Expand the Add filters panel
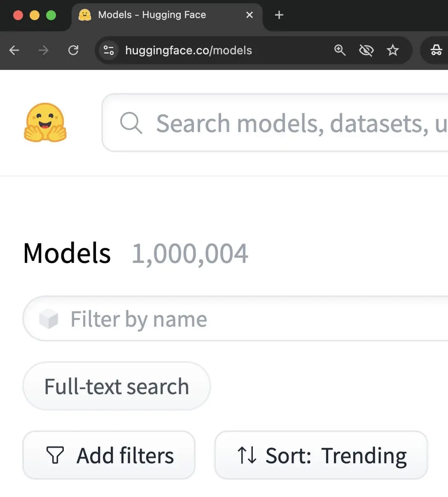Viewport: 448px width, 497px height. click(x=109, y=455)
